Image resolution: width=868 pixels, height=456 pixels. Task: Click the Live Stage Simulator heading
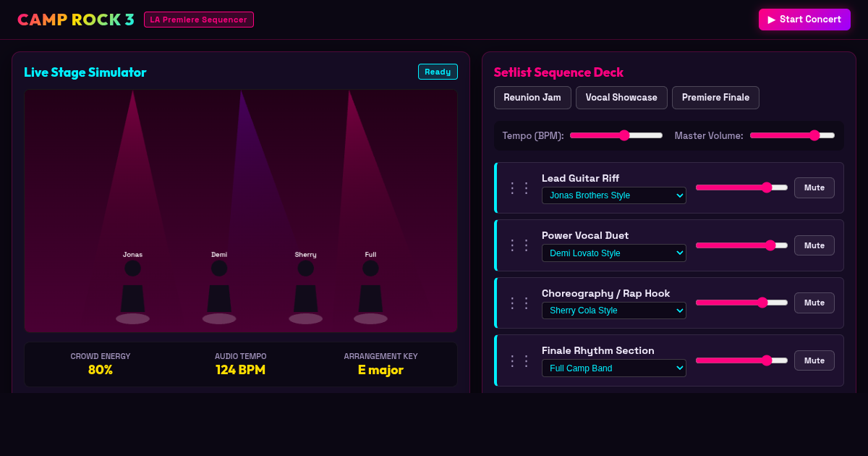coord(85,72)
